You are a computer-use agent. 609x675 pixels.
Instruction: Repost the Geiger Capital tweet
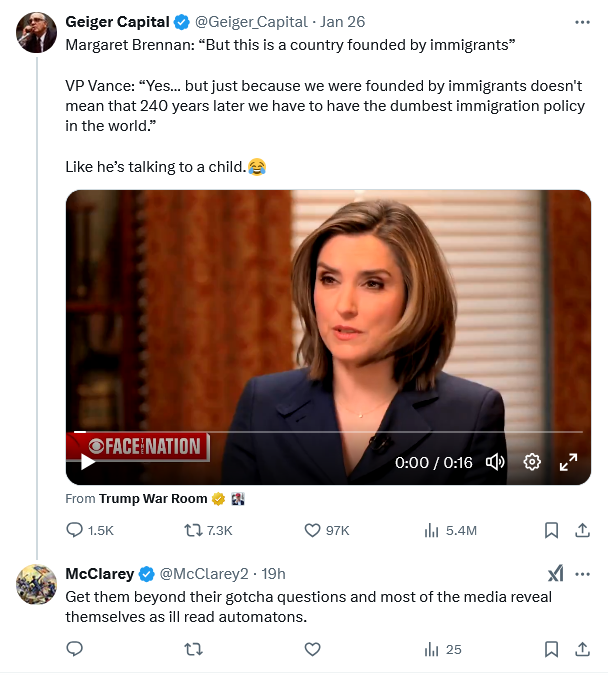click(194, 530)
